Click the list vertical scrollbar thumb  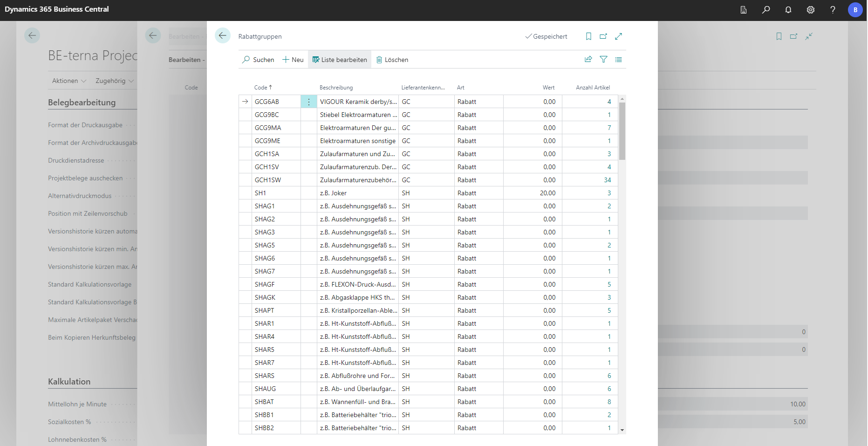(622, 131)
